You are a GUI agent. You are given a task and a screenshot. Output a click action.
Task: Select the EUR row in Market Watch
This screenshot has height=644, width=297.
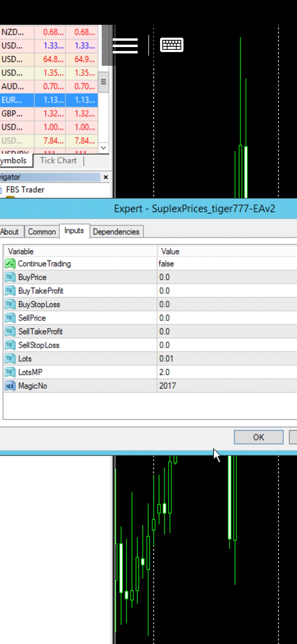pos(16,100)
